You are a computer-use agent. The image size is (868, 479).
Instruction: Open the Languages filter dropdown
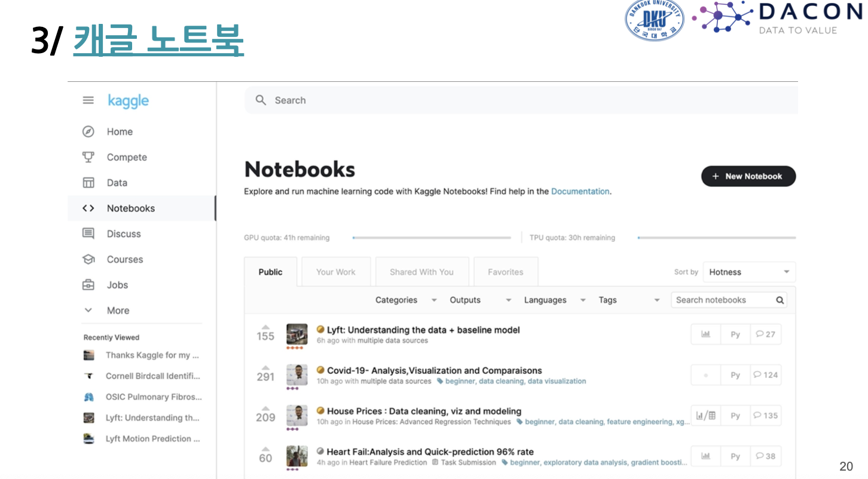[555, 300]
